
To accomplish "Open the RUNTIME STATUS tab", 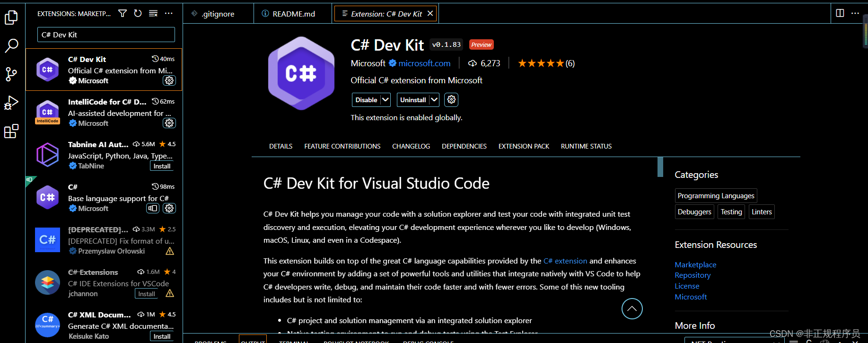I will click(587, 146).
